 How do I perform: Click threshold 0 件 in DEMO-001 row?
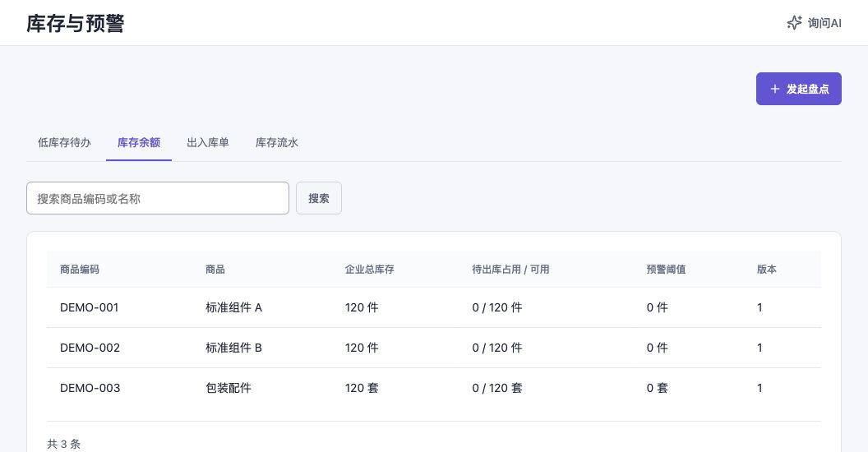(x=657, y=307)
